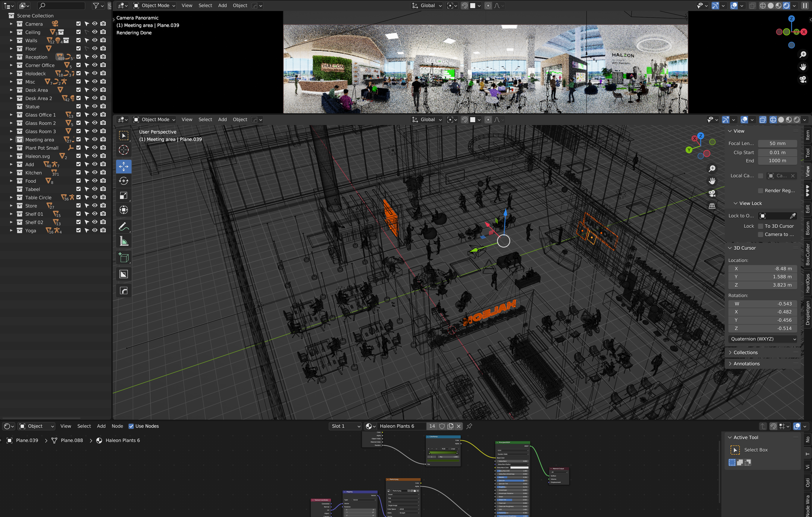Open Add menu in main viewport header
This screenshot has width=812, height=517.
click(222, 120)
